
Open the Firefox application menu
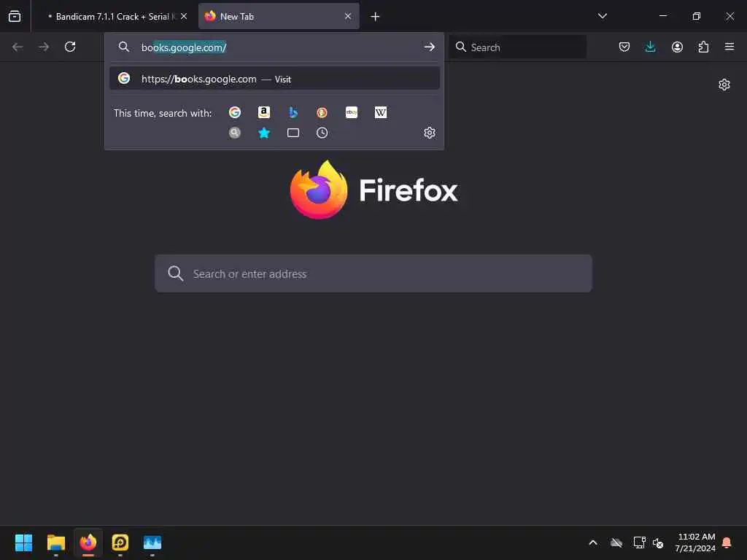coord(729,47)
